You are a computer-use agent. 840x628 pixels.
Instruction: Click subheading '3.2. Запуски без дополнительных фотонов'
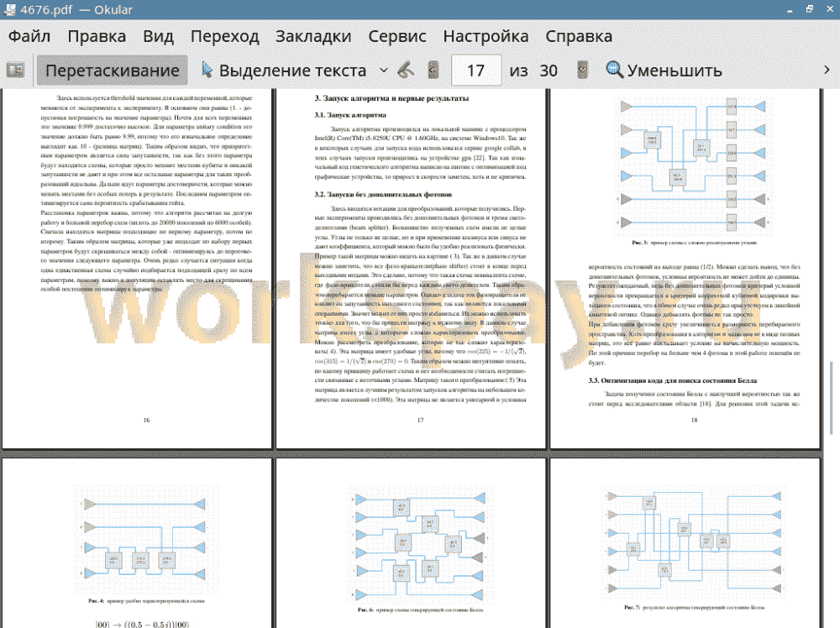tap(383, 194)
